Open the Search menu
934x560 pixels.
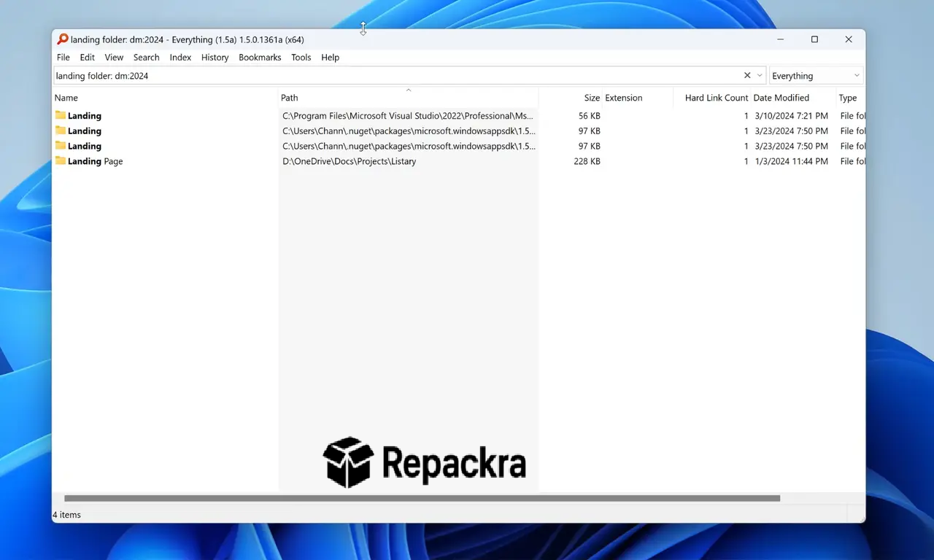(x=146, y=58)
